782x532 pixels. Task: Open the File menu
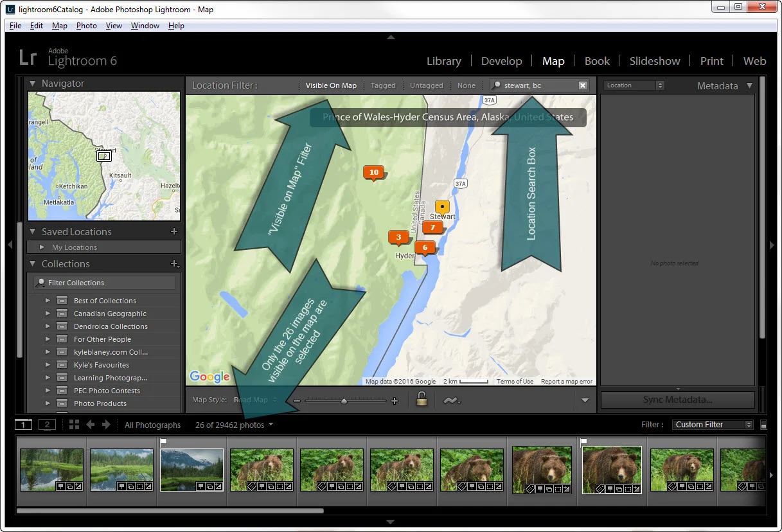coord(15,26)
